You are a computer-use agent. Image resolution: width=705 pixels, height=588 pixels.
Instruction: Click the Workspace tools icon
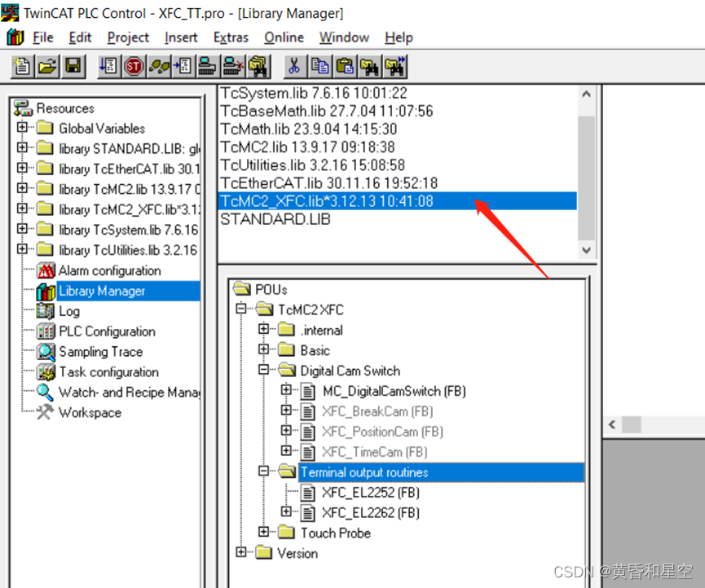pos(45,412)
